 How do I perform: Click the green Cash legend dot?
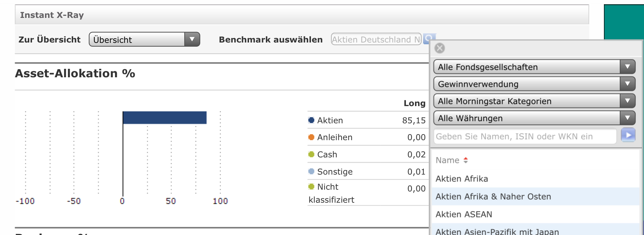click(311, 154)
